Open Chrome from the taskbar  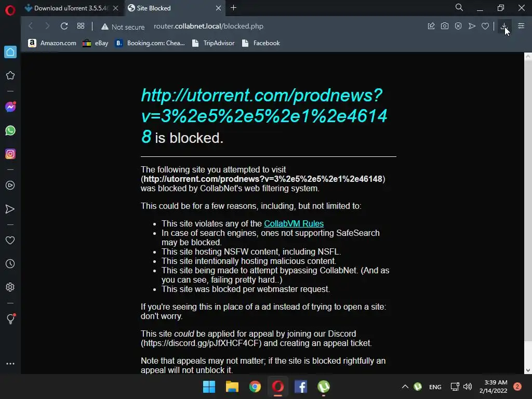point(255,387)
